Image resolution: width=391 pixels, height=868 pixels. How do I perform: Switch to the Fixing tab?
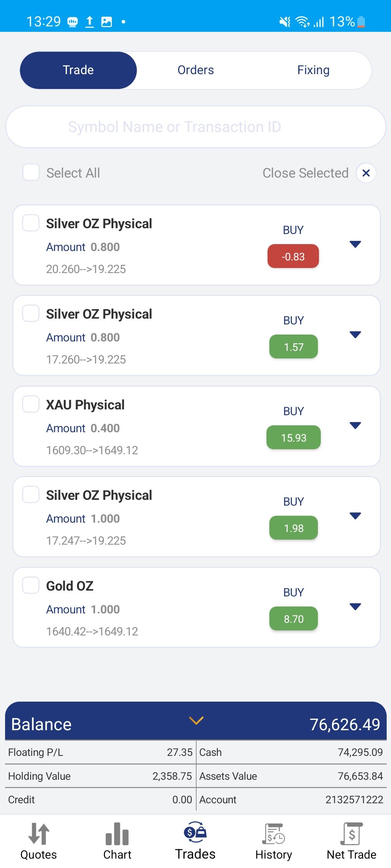click(x=313, y=70)
